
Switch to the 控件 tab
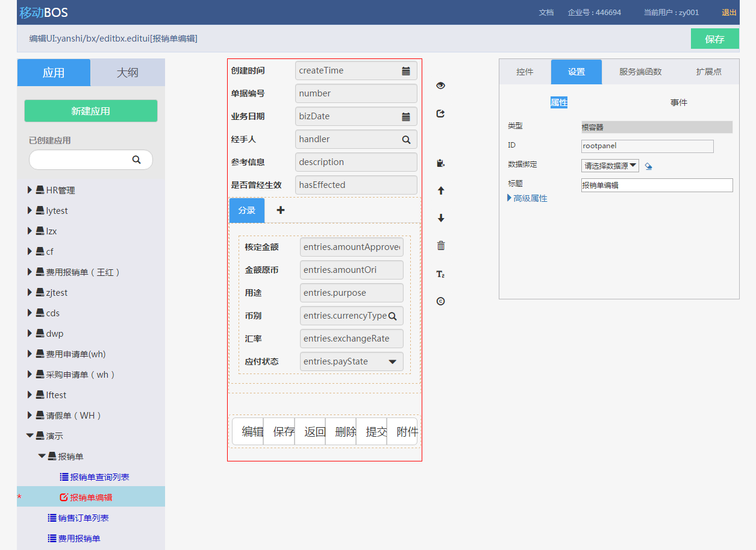point(525,72)
